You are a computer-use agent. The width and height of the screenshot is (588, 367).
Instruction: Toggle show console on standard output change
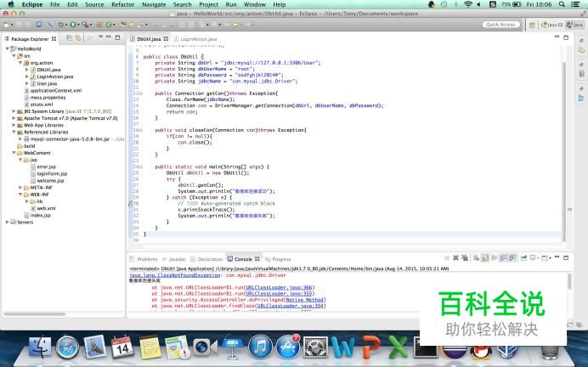coord(503,258)
